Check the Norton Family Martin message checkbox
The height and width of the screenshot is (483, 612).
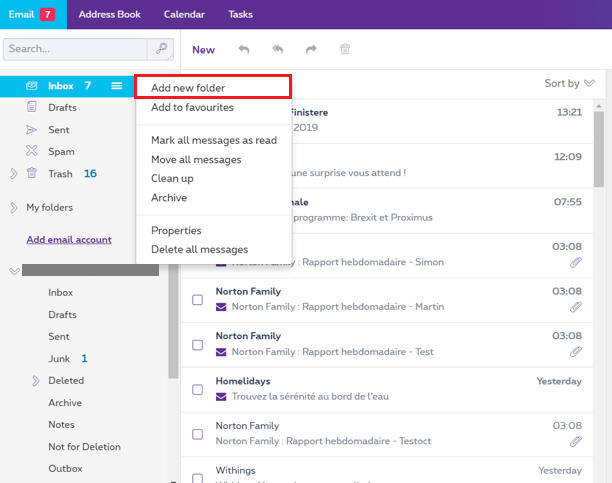coord(197,300)
